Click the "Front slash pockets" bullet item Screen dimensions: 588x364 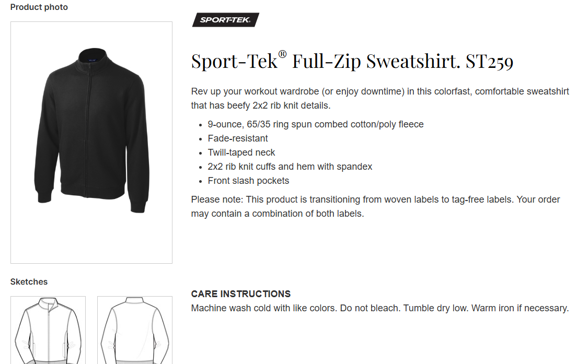click(248, 181)
